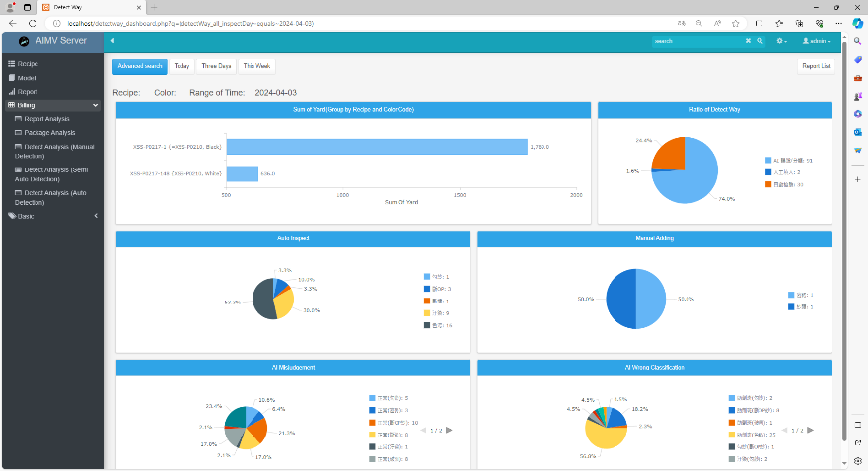Click the site information icon in address bar
The image size is (868, 471).
[x=56, y=24]
